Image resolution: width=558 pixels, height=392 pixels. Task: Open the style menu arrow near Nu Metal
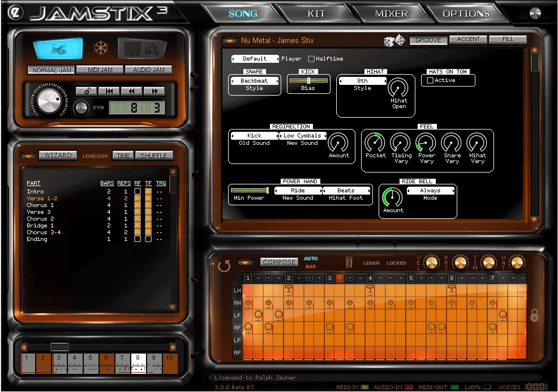pyautogui.click(x=230, y=41)
